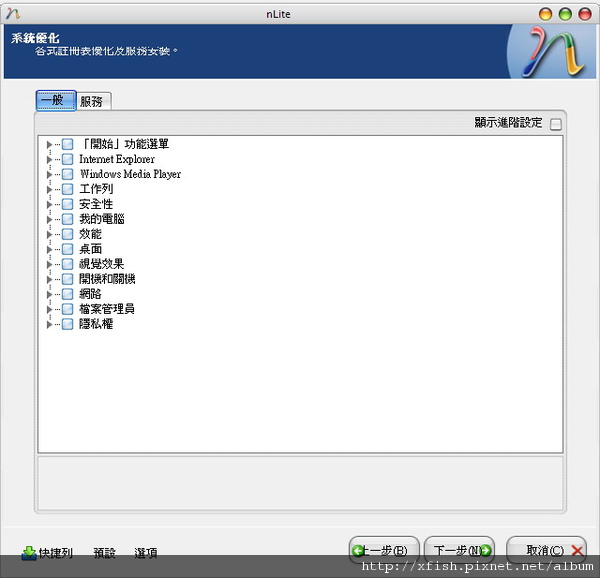Check the Windows Media Player box
The image size is (600, 578).
click(x=67, y=174)
